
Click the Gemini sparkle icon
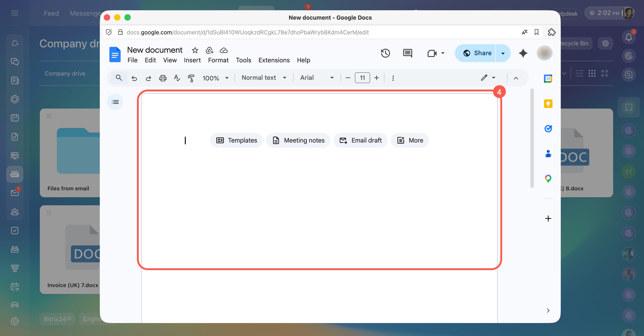tap(523, 53)
